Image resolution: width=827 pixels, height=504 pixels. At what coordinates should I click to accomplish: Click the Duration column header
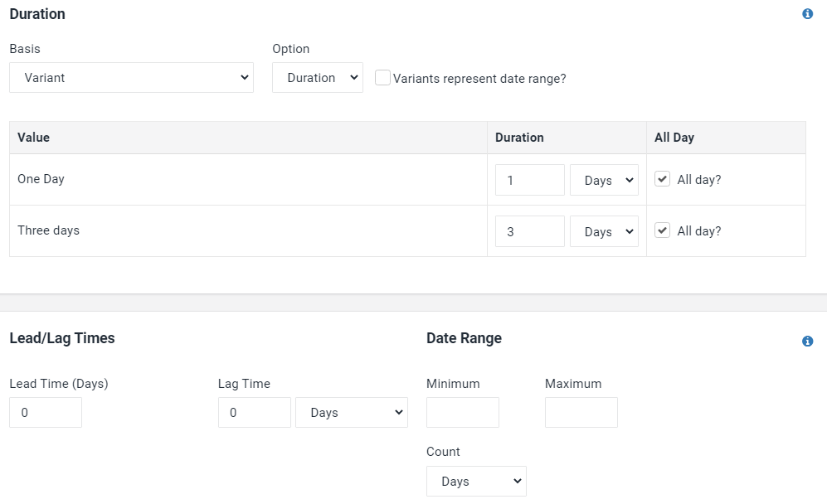[x=519, y=138]
